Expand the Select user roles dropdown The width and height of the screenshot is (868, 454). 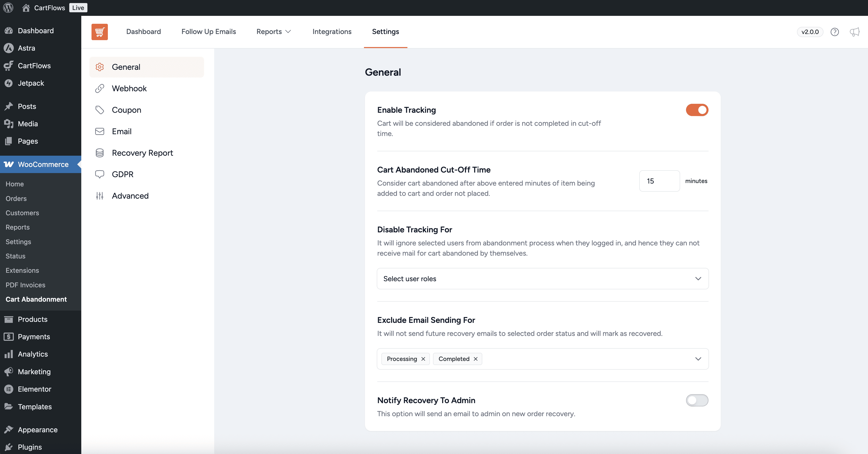698,278
